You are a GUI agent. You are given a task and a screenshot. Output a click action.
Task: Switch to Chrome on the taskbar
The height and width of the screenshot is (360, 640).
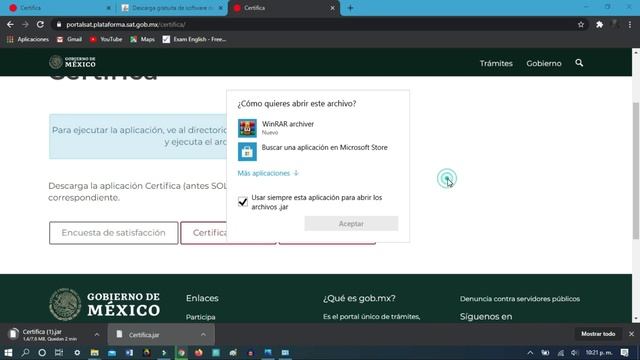181,353
